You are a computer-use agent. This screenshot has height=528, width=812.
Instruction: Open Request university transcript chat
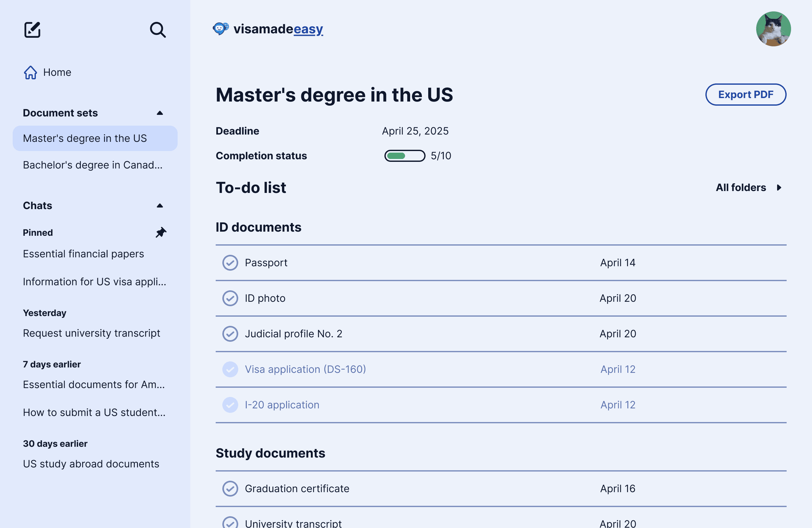coord(91,333)
